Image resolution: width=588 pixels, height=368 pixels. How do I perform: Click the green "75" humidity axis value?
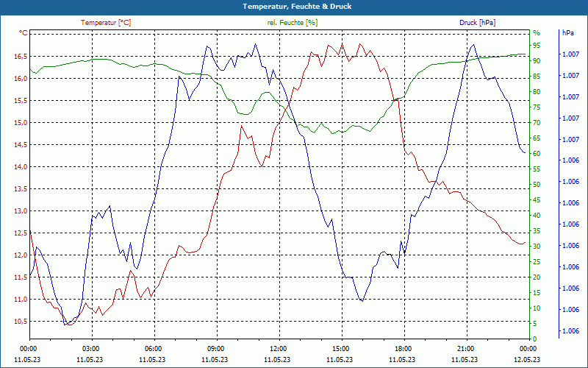tap(537, 107)
